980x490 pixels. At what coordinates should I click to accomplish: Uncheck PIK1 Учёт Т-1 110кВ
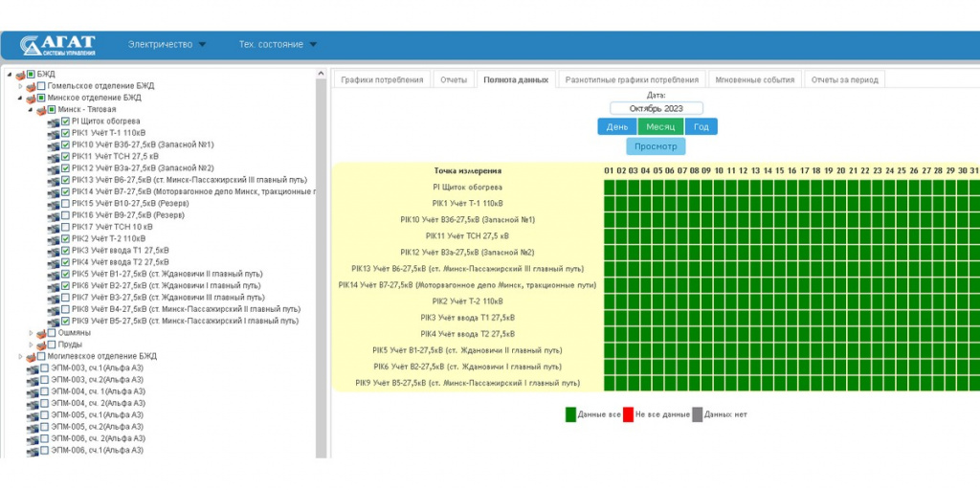66,133
